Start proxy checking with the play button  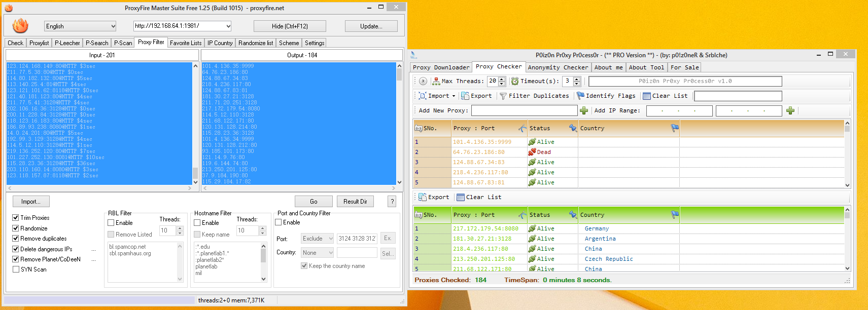coord(423,81)
